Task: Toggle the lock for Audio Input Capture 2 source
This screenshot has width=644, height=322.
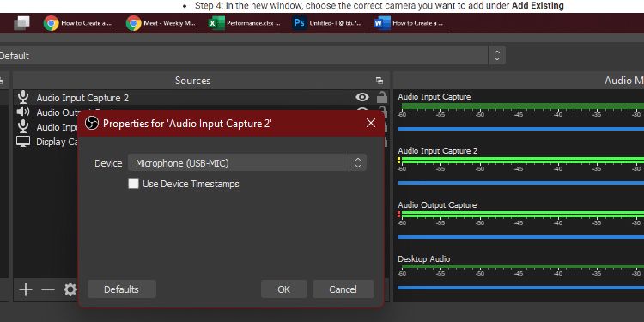Action: click(382, 97)
